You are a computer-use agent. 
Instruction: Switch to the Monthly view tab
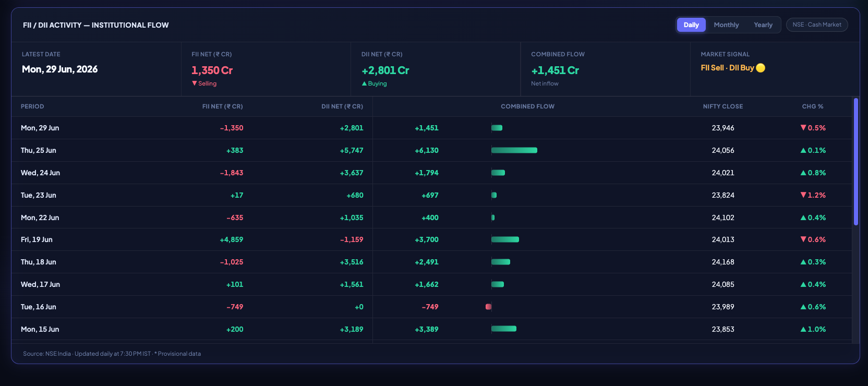click(726, 25)
